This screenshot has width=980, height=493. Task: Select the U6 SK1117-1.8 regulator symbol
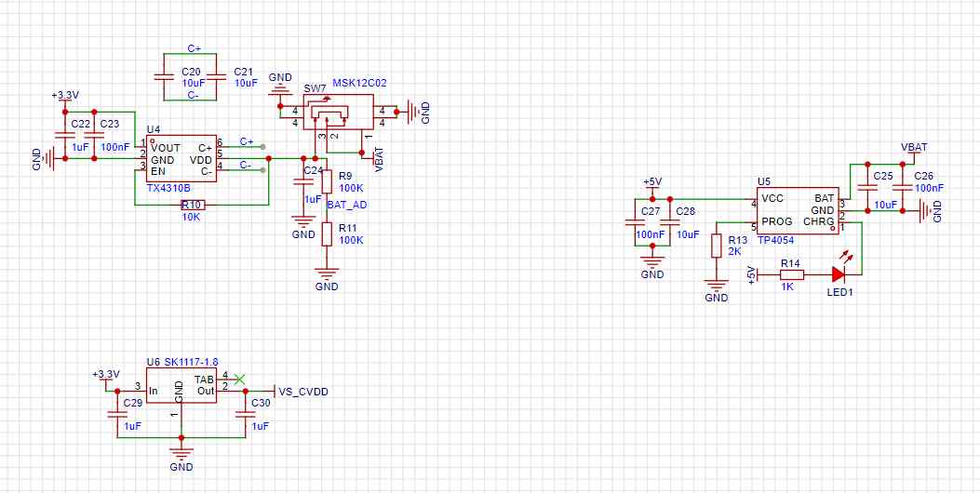(x=181, y=385)
